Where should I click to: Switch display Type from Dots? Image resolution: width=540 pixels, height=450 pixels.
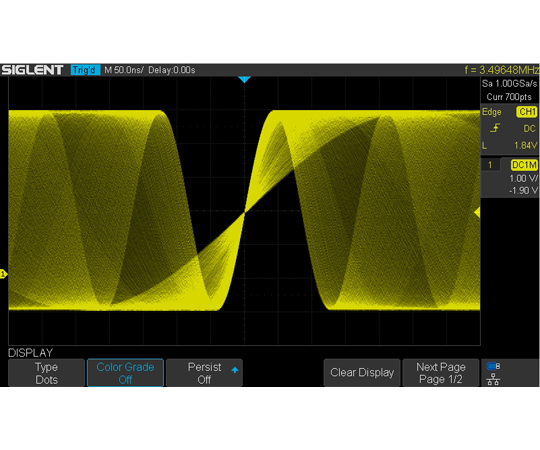(46, 373)
